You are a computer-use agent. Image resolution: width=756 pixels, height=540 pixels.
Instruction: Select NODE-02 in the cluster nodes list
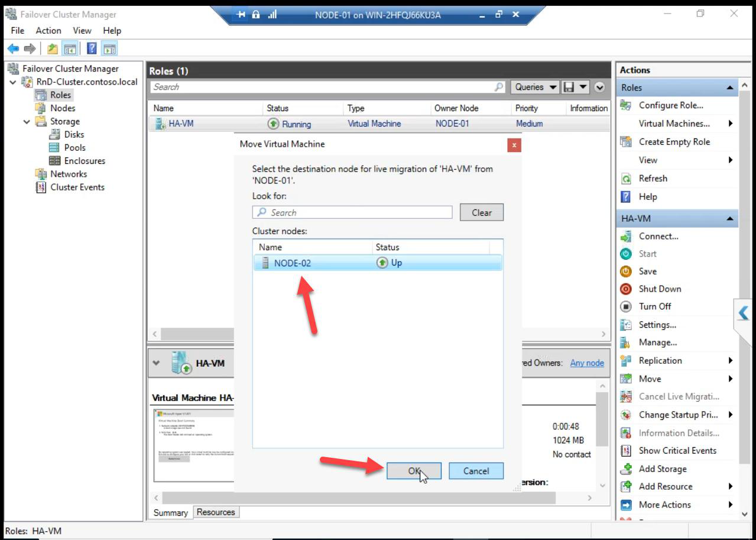point(378,263)
